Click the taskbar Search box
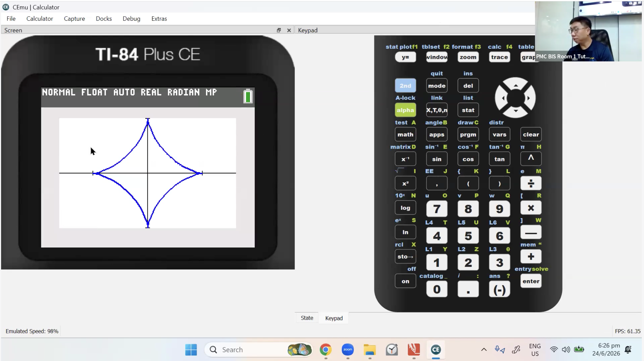The width and height of the screenshot is (644, 361). [258, 350]
